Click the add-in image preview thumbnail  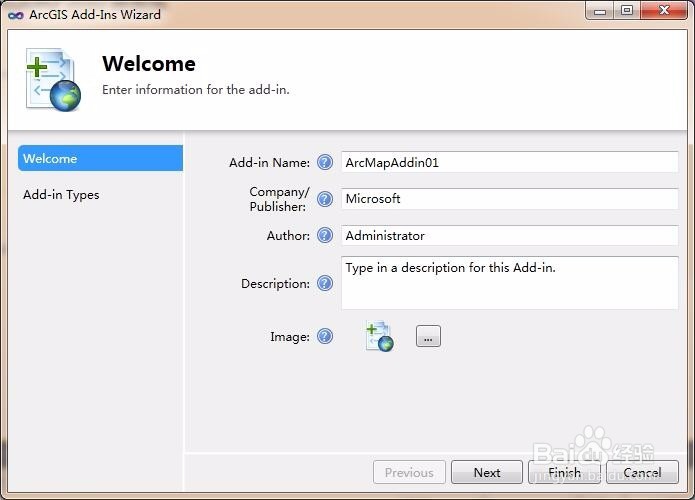tap(379, 336)
